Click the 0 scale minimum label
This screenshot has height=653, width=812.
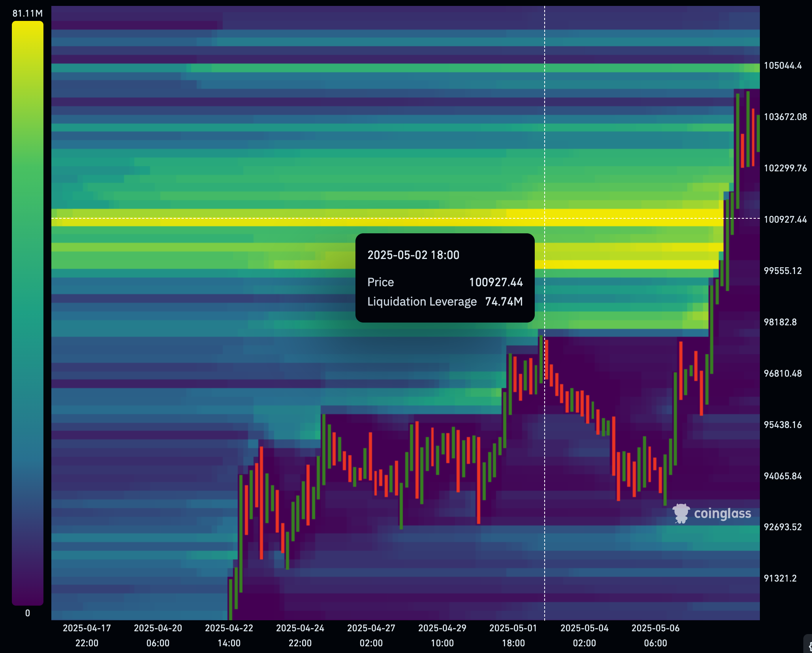(27, 613)
